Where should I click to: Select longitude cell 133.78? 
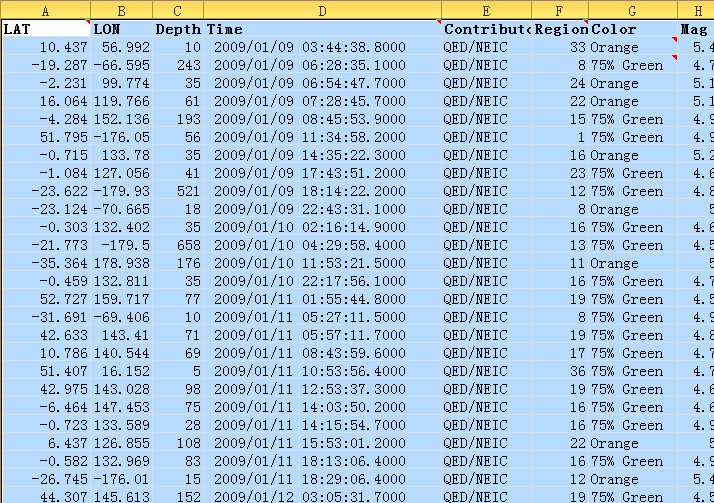(122, 155)
